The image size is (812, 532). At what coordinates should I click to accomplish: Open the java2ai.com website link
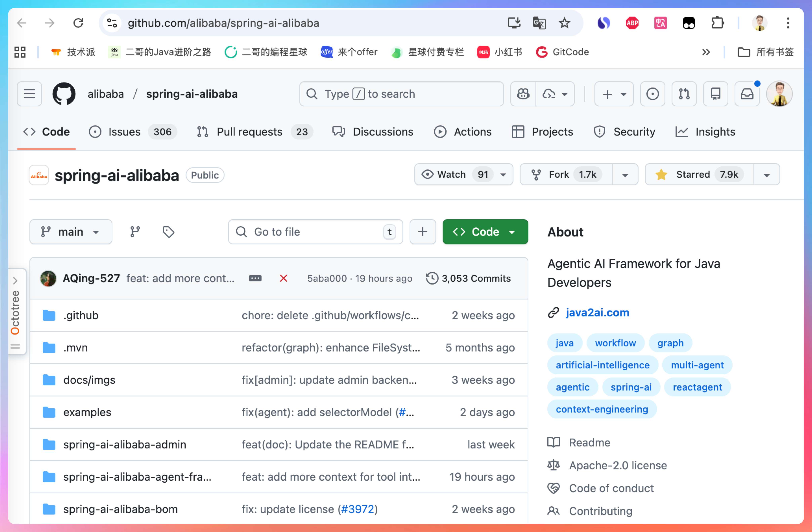(597, 312)
